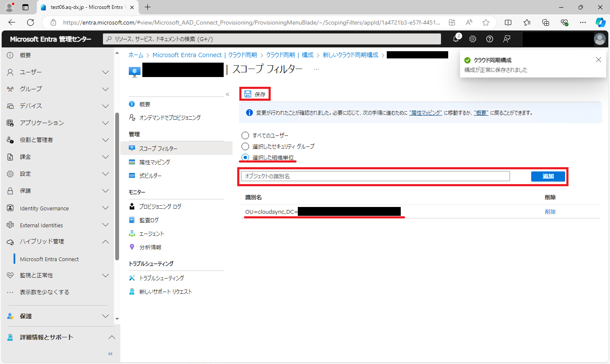Image resolution: width=610 pixels, height=364 pixels.
Task: Click the 分析情報 lightbulb icon
Action: point(132,247)
